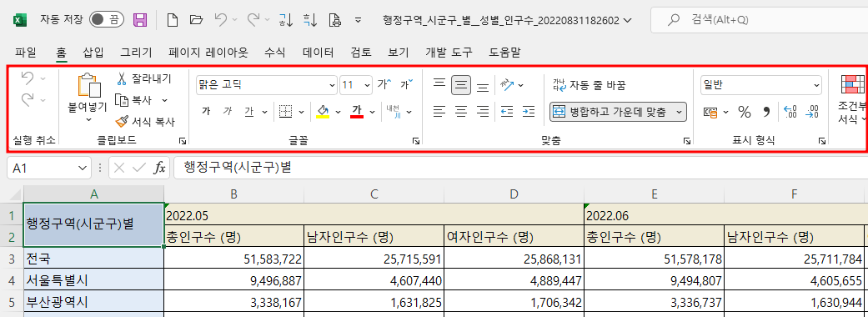Click the borders icon
Viewport: 868px width, 317px height.
click(x=285, y=112)
